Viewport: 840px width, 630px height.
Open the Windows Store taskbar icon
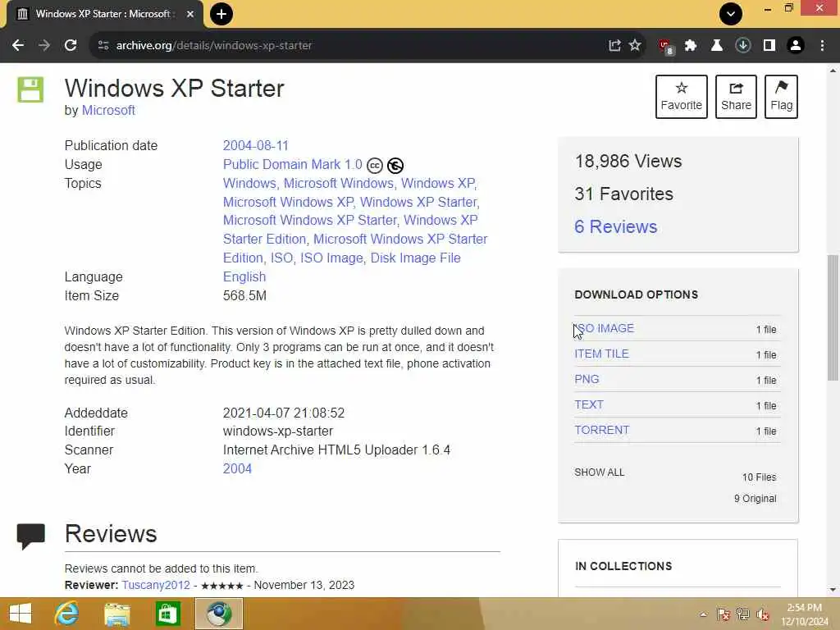(167, 614)
